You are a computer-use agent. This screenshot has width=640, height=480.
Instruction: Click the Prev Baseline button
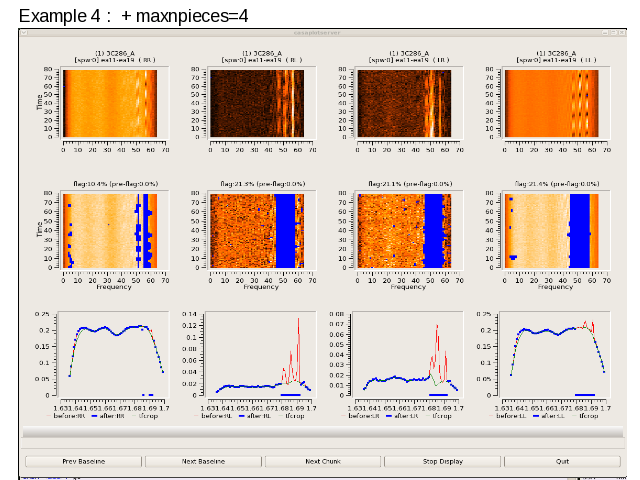click(x=84, y=461)
